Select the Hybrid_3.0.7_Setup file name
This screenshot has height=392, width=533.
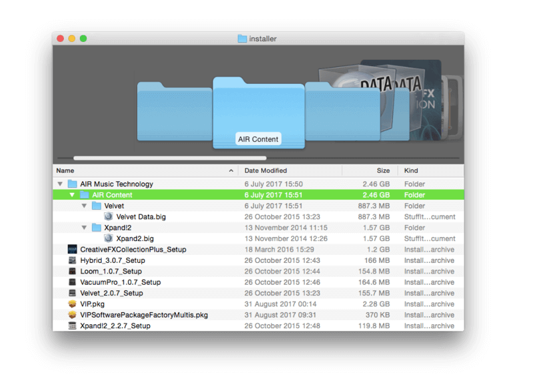click(x=113, y=260)
